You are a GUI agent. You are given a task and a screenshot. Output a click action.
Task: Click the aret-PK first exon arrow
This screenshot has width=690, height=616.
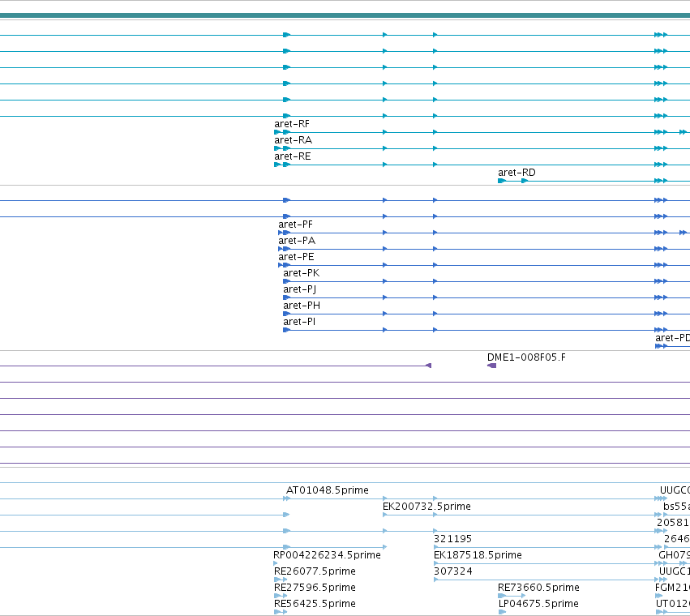pyautogui.click(x=286, y=281)
